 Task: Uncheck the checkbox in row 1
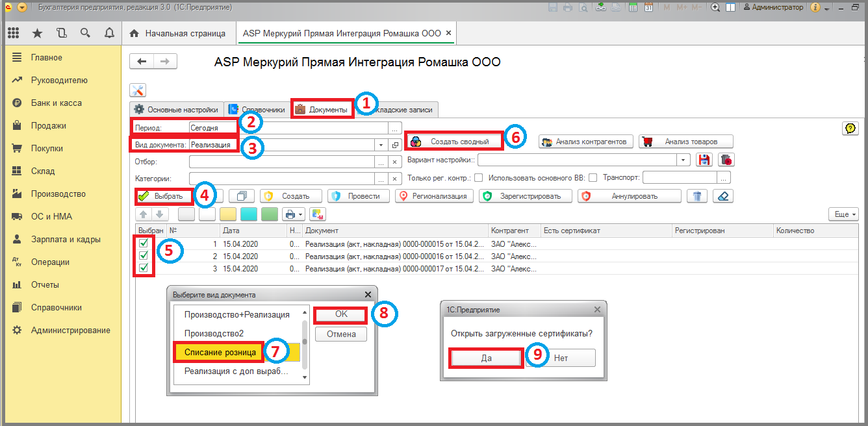coord(144,244)
